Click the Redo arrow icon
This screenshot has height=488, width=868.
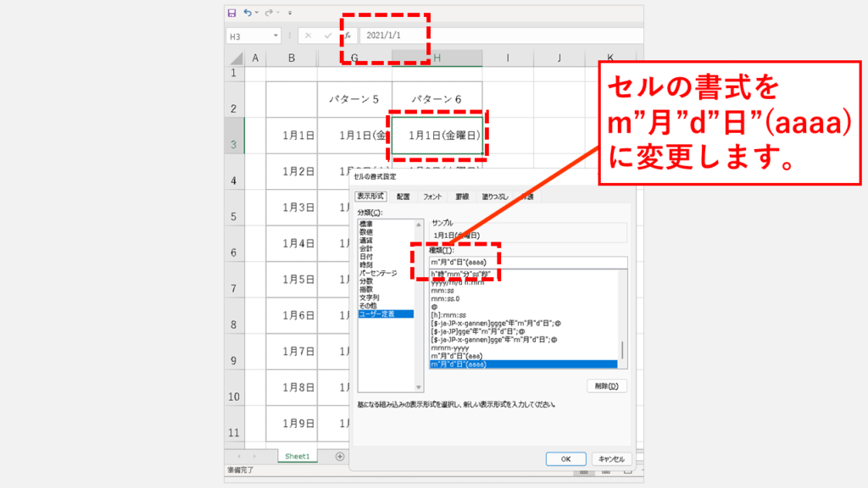(x=270, y=13)
